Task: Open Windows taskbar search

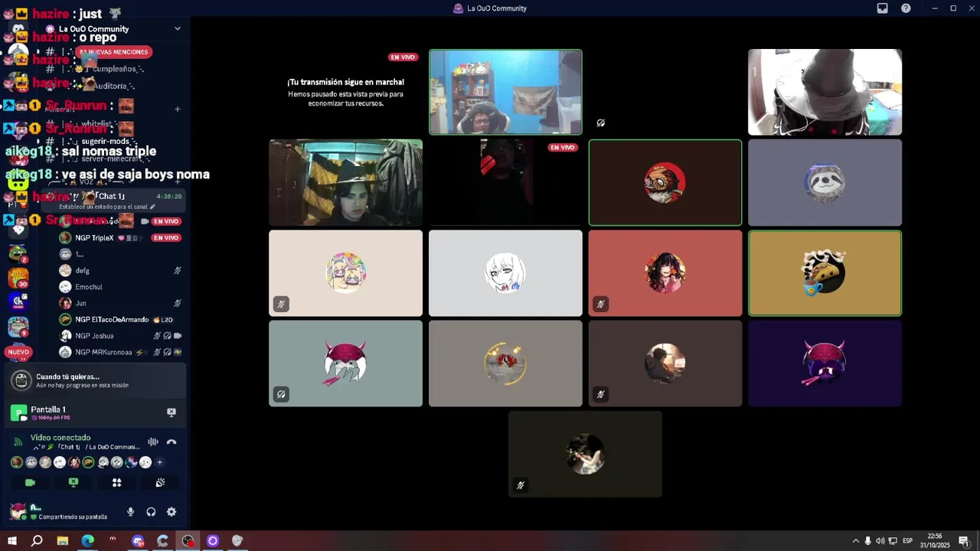Action: click(37, 541)
